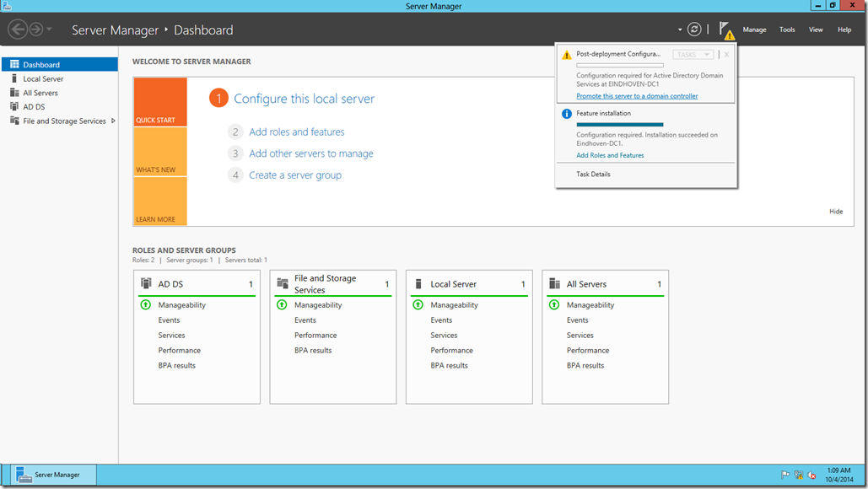Open the Help menu
Image resolution: width=868 pixels, height=489 pixels.
pyautogui.click(x=844, y=30)
